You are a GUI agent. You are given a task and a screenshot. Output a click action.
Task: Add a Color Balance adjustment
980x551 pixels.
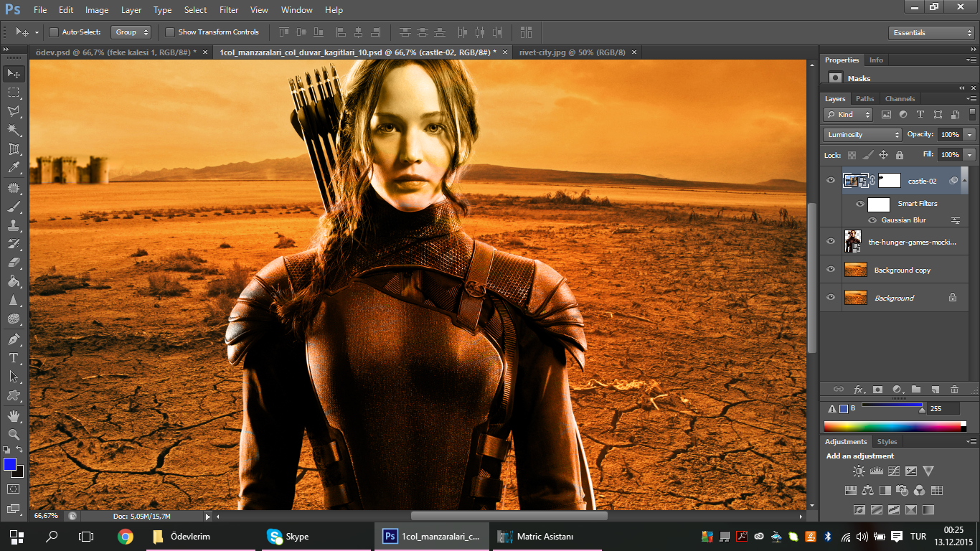(868, 491)
